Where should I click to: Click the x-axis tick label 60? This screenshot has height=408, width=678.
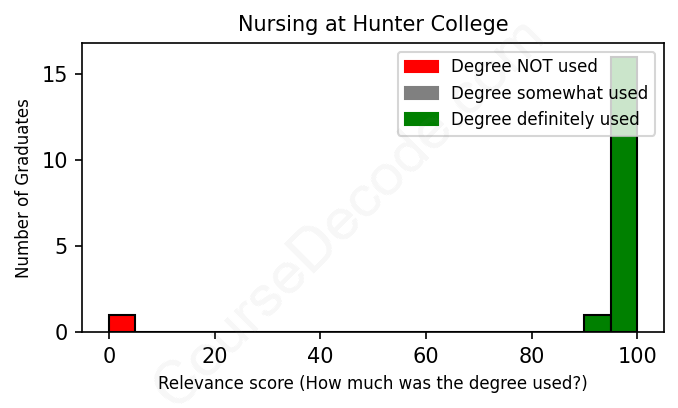[x=426, y=355]
